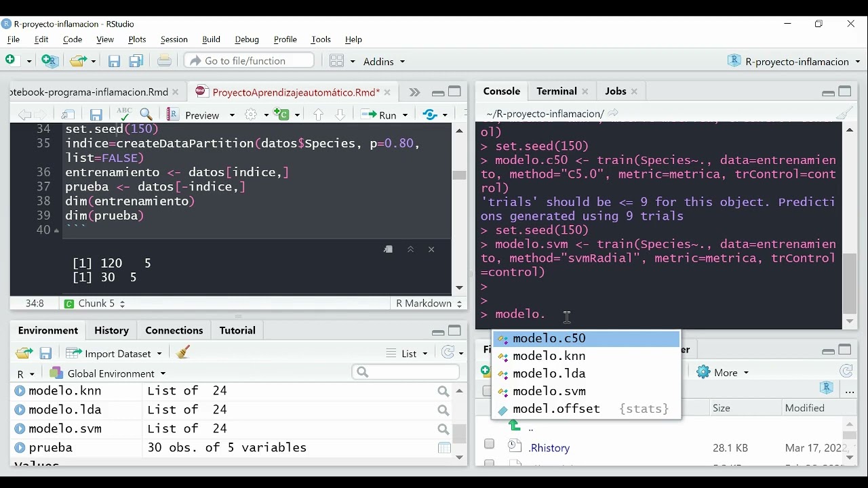This screenshot has height=488, width=868.
Task: Open working directory link arrow in Console
Action: [613, 113]
